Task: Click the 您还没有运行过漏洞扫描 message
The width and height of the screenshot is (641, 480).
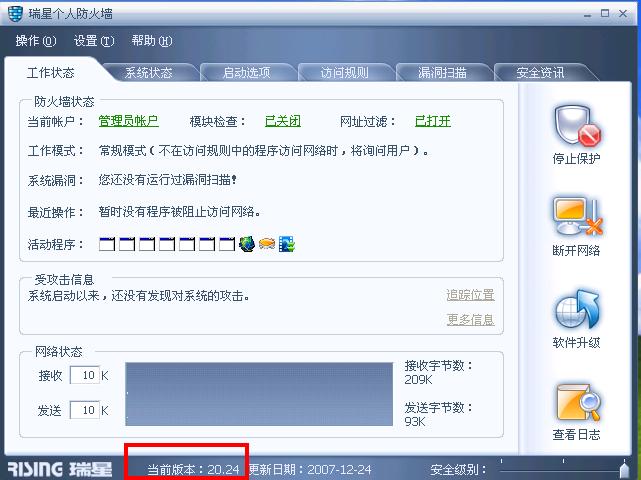Action: 168,179
